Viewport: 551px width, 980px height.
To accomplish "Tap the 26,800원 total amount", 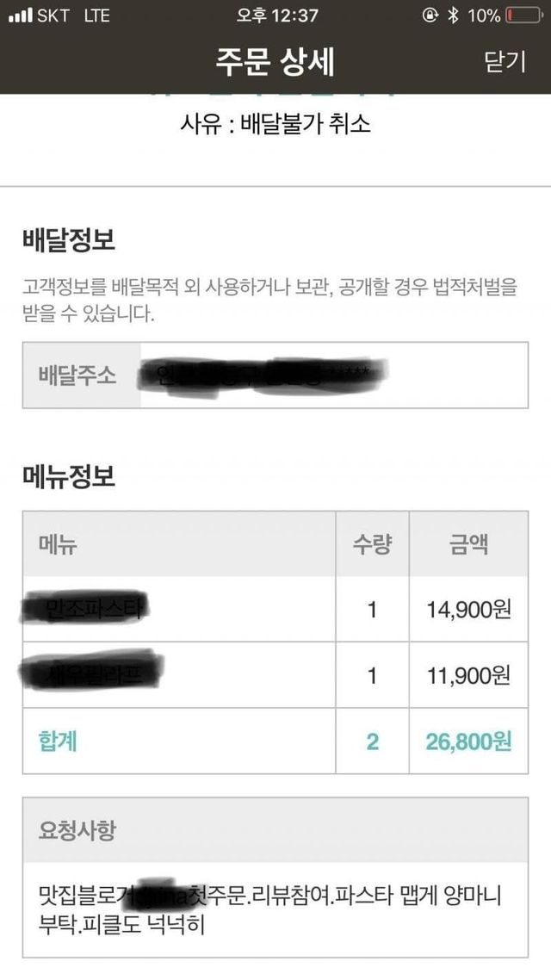I will [468, 741].
